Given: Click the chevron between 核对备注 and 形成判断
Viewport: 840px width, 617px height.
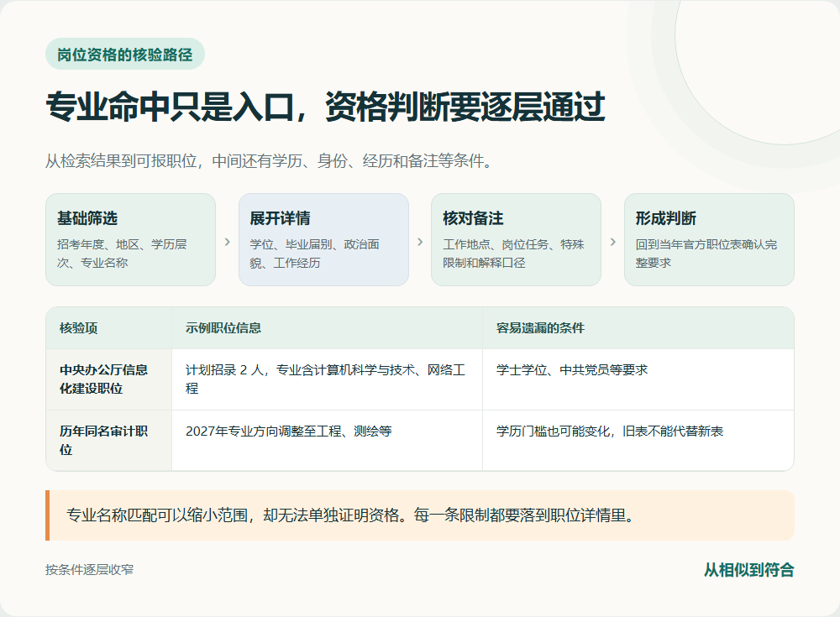Looking at the screenshot, I should pos(613,242).
